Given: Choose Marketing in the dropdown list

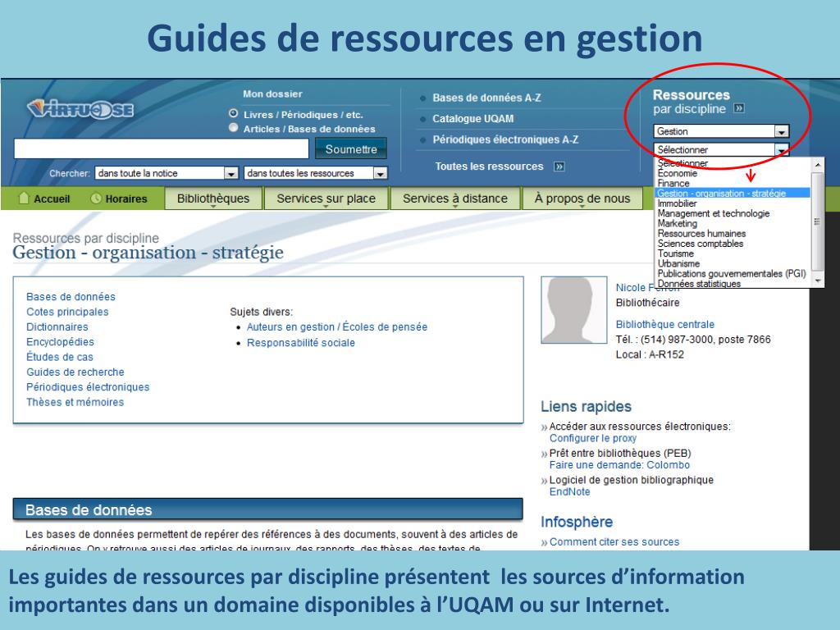Looking at the screenshot, I should point(677,223).
